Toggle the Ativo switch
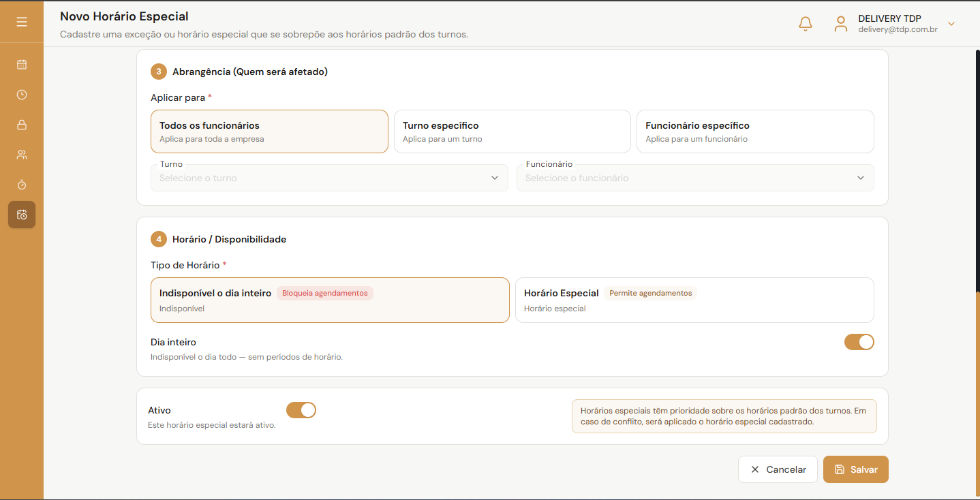The width and height of the screenshot is (980, 500). (x=301, y=410)
